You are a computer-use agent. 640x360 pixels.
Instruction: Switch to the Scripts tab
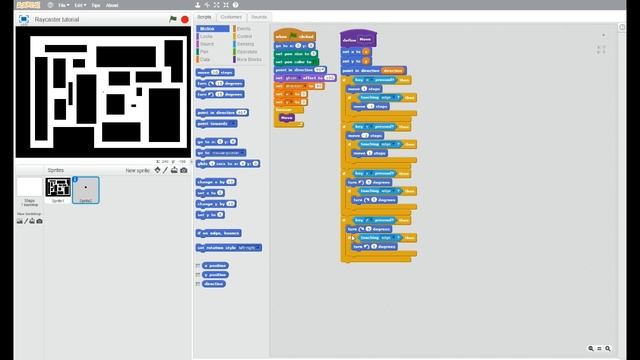tap(204, 17)
